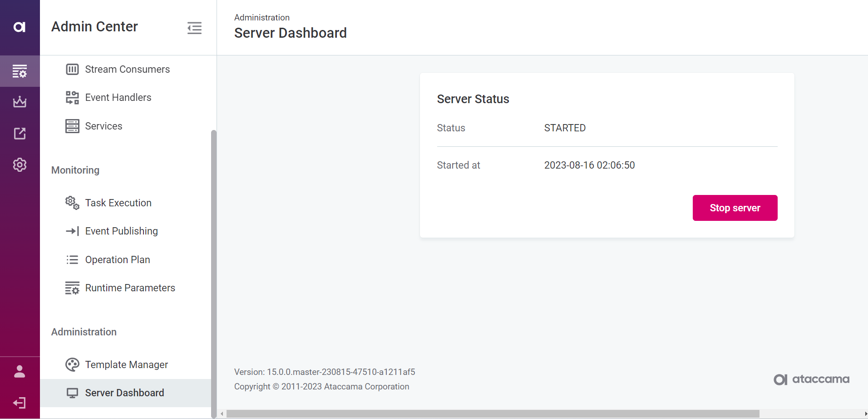Click the external link icon in the left rail

(x=20, y=133)
